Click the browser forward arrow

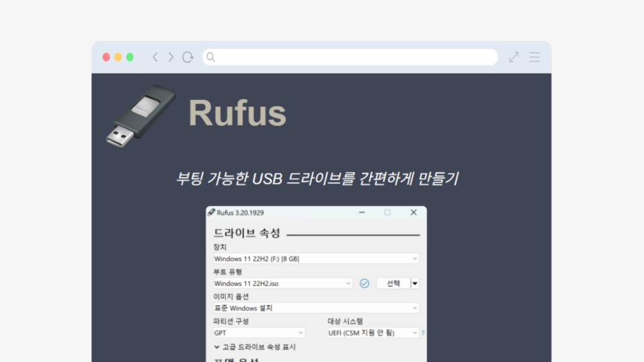click(x=171, y=57)
